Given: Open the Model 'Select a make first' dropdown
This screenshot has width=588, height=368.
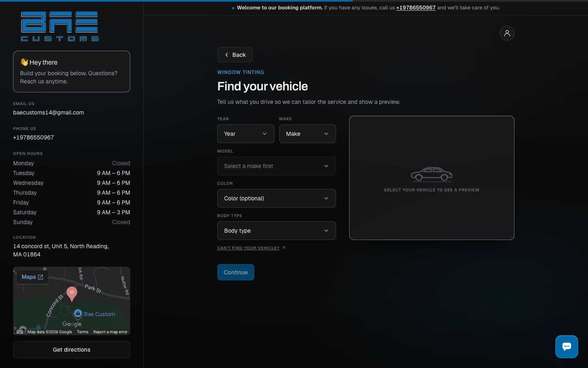Looking at the screenshot, I should pyautogui.click(x=276, y=166).
